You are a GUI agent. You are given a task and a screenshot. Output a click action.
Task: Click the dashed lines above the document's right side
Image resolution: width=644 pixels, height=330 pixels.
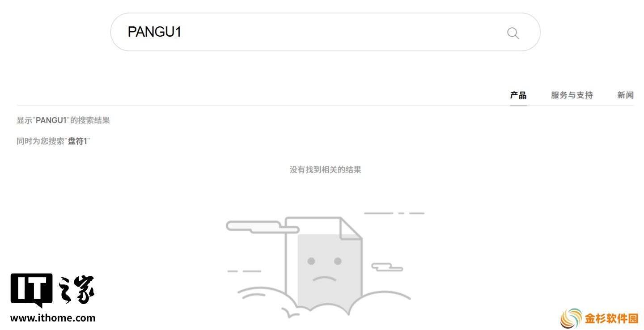pos(394,213)
